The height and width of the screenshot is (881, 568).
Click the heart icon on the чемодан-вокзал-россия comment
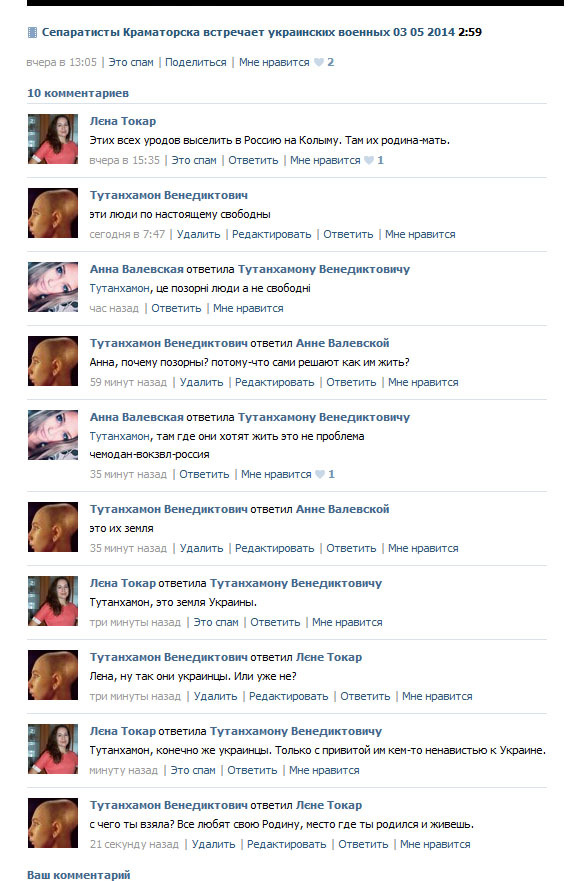tap(320, 474)
